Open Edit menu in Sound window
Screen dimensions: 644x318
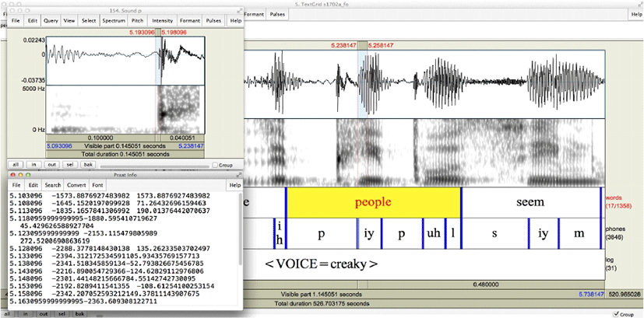32,20
